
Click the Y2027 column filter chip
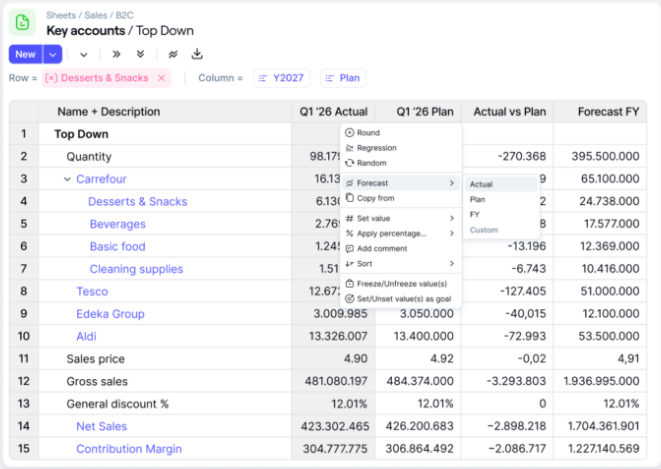(x=282, y=78)
